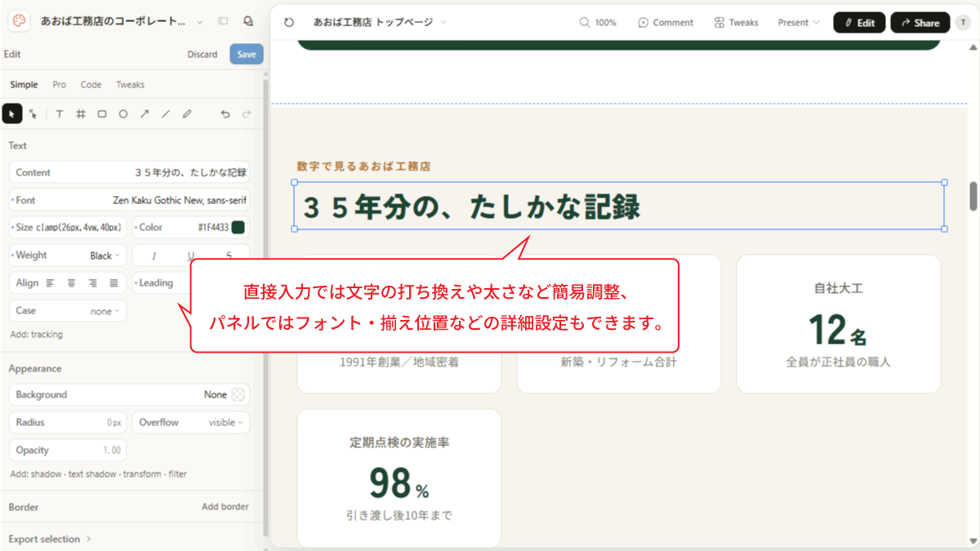980x551 pixels.
Task: Activate the pencil draw tool
Action: (187, 114)
